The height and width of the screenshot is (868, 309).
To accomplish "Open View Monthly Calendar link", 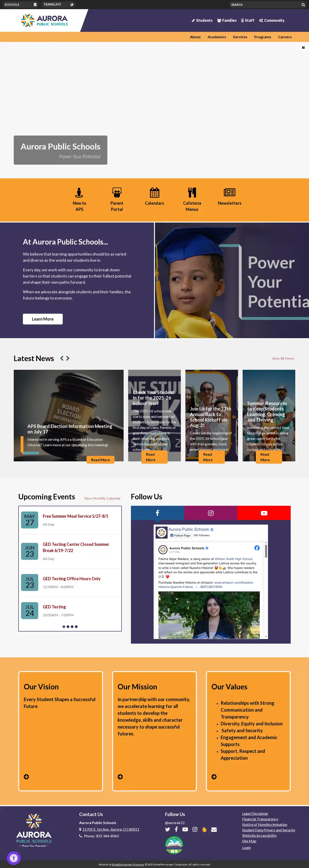I will coord(102,498).
